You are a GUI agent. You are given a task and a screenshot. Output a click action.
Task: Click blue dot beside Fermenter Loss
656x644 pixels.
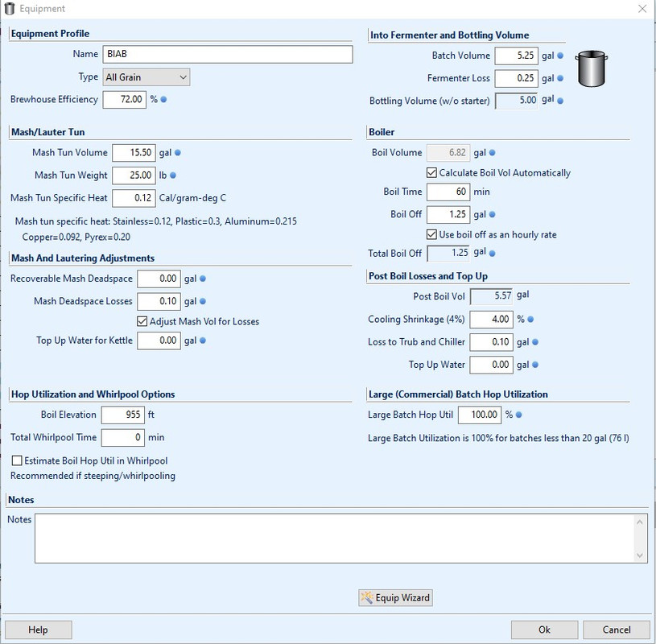click(560, 78)
